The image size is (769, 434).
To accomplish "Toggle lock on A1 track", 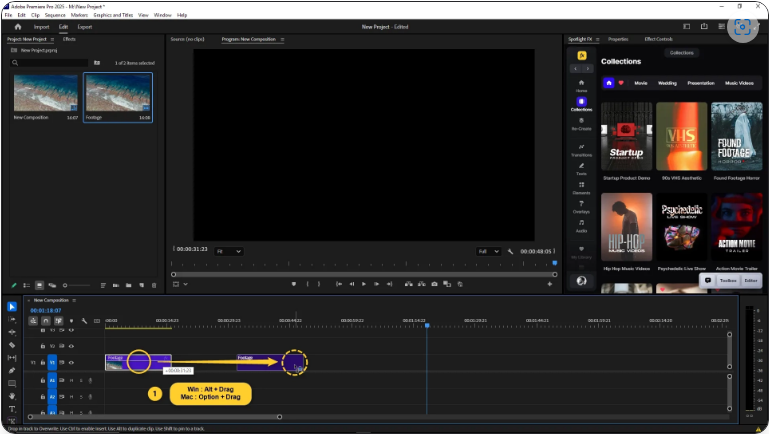I will coord(43,380).
